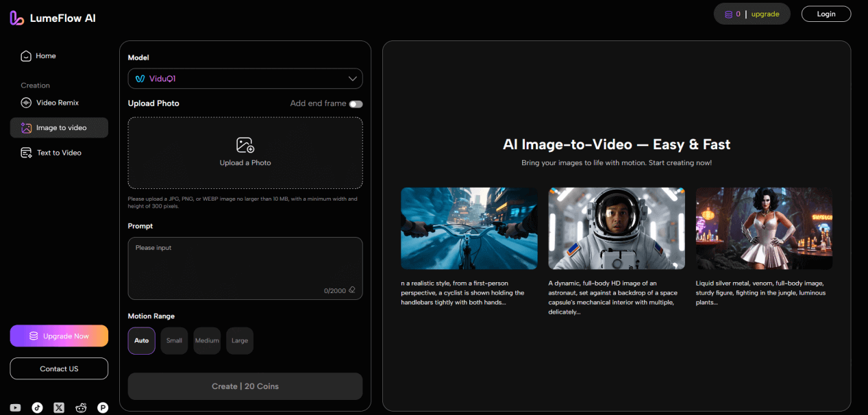
Task: Click the Upload a Photo drop area
Action: tap(245, 153)
